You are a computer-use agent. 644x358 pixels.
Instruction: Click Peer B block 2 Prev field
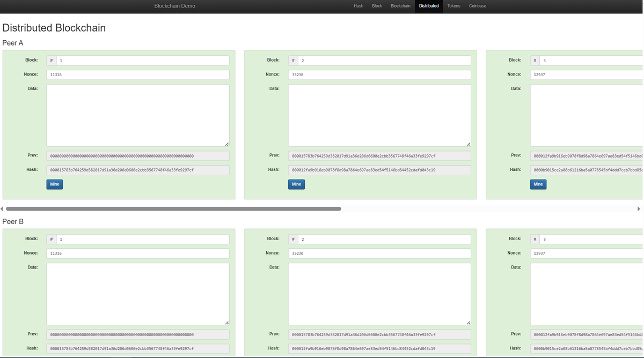pos(379,334)
